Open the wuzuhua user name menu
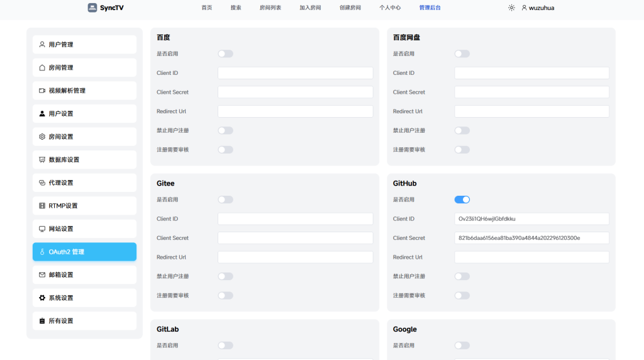This screenshot has width=644, height=360. 541,8
